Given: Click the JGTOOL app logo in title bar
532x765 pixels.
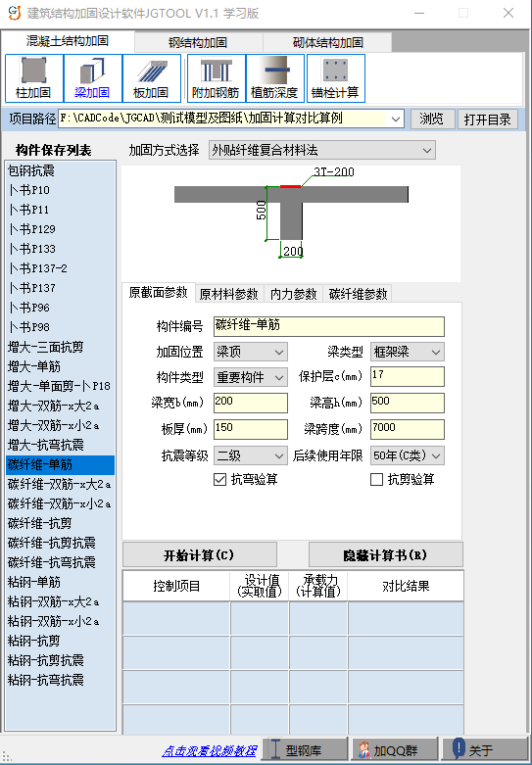Looking at the screenshot, I should (x=15, y=13).
